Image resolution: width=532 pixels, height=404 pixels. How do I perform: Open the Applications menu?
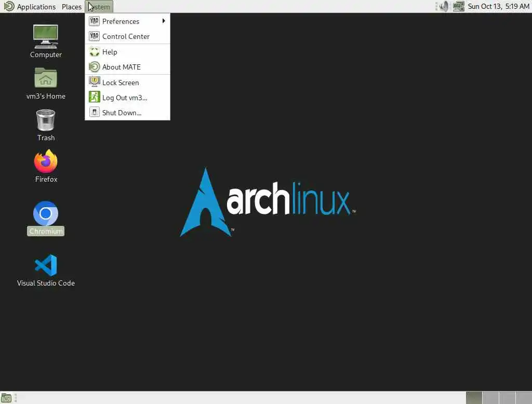coord(36,7)
